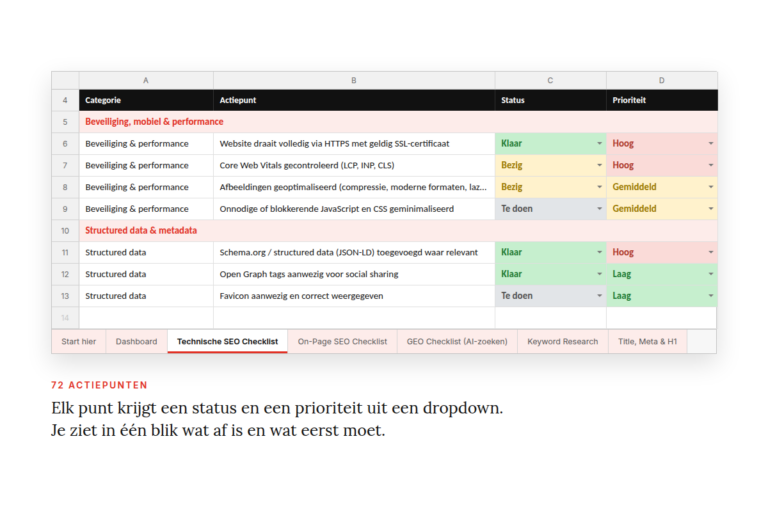The width and height of the screenshot is (768, 512).
Task: Open Prioriteit dropdown for JavaScript en CSS row
Action: point(710,209)
